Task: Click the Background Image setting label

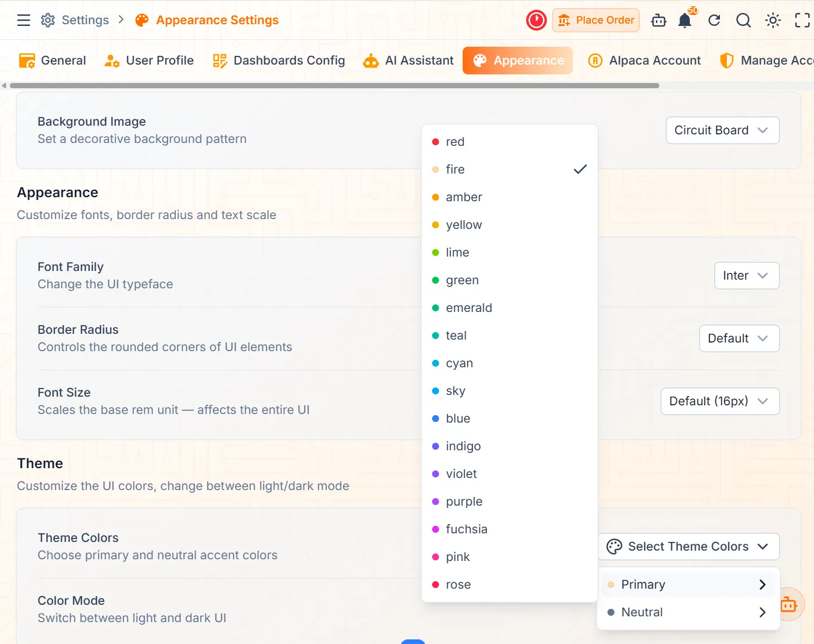Action: (x=92, y=122)
